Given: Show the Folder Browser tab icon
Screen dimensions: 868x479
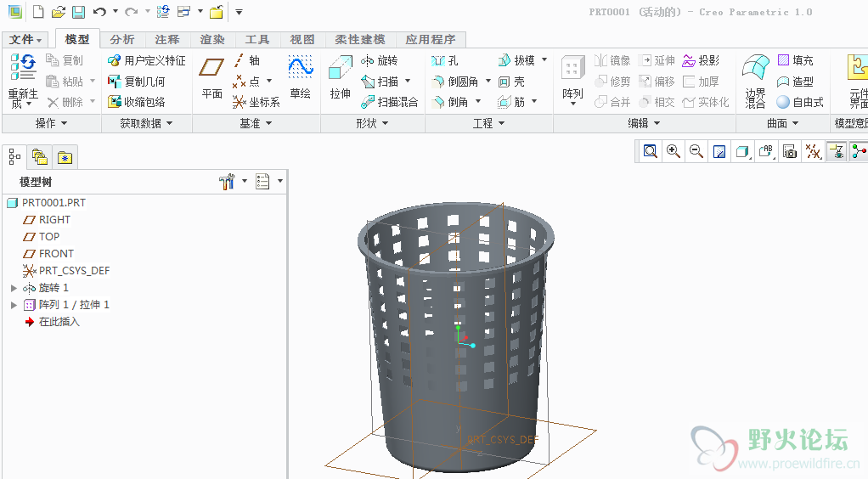Looking at the screenshot, I should [39, 157].
